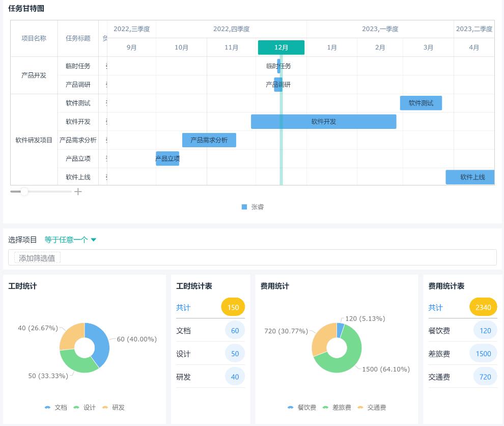Image resolution: width=504 pixels, height=426 pixels.
Task: Click the 添加筛选值 filter input field
Action: click(x=36, y=257)
